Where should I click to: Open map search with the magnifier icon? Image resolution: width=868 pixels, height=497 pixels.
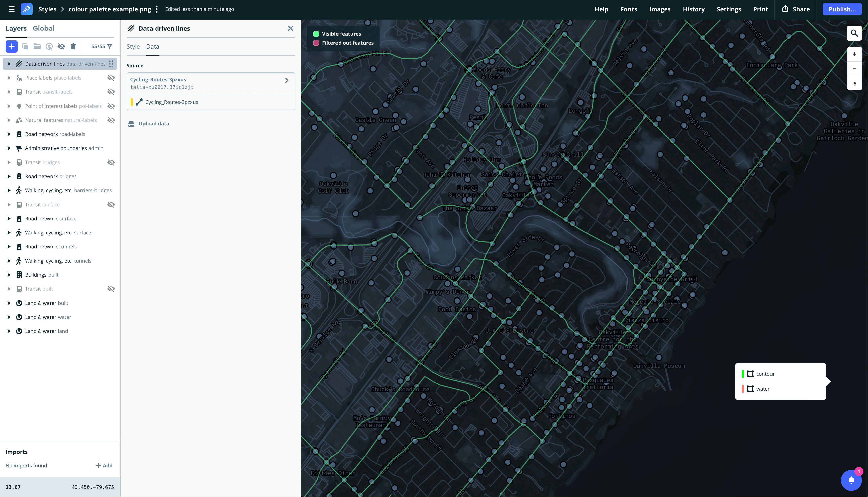coord(855,33)
